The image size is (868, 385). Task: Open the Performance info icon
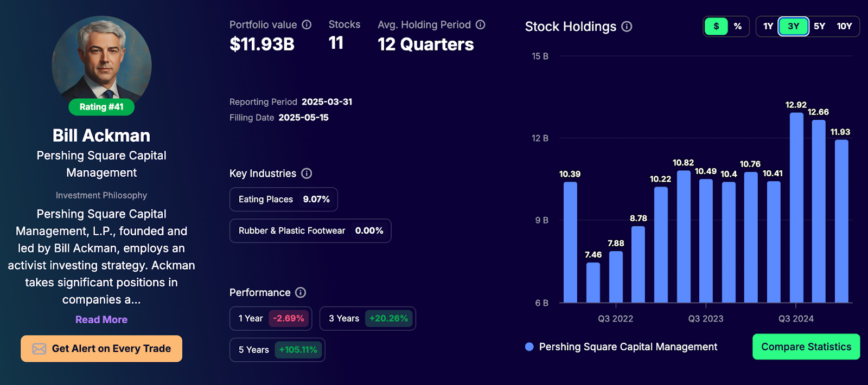[x=301, y=292]
